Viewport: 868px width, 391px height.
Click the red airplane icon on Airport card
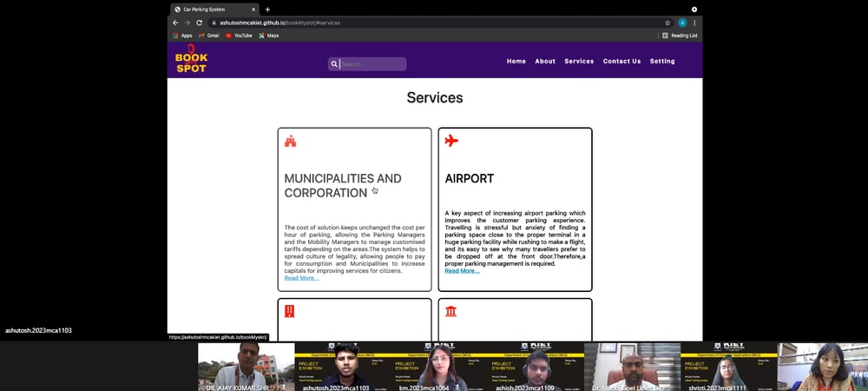point(451,141)
